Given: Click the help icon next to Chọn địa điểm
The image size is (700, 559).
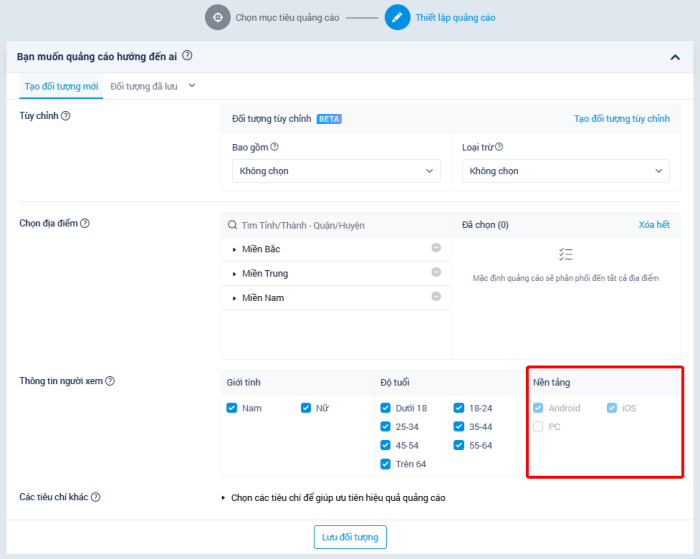Looking at the screenshot, I should point(85,223).
